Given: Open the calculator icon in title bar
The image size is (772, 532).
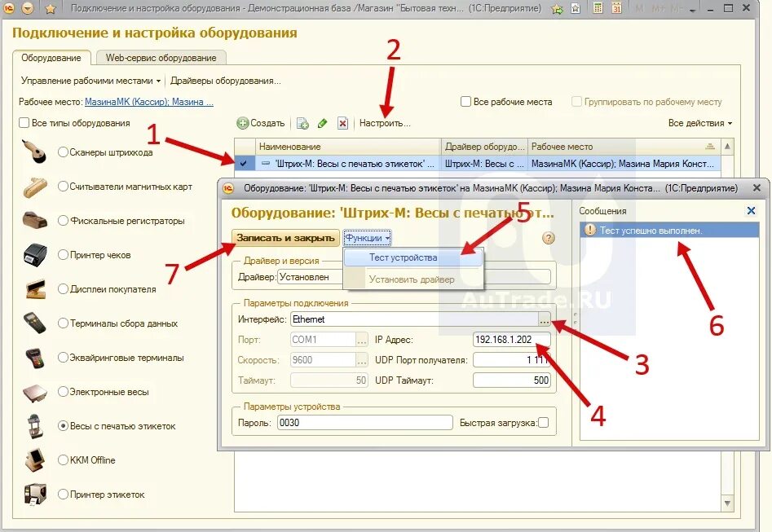Looking at the screenshot, I should [598, 8].
